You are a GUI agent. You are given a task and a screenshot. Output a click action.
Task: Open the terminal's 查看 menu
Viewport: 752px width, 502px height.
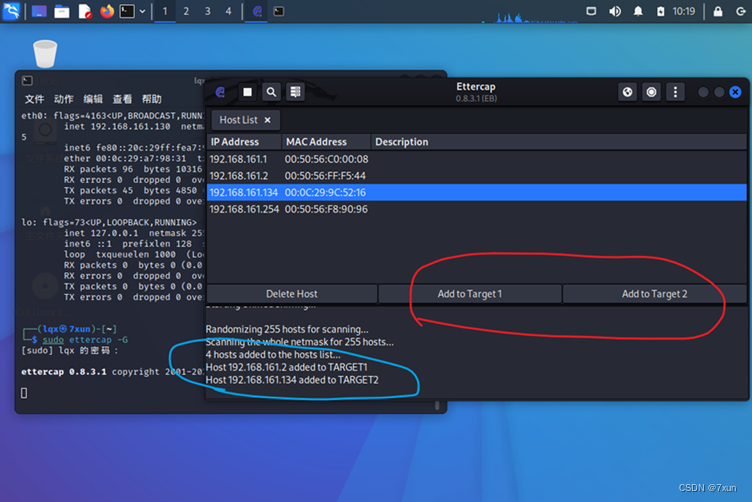point(122,99)
